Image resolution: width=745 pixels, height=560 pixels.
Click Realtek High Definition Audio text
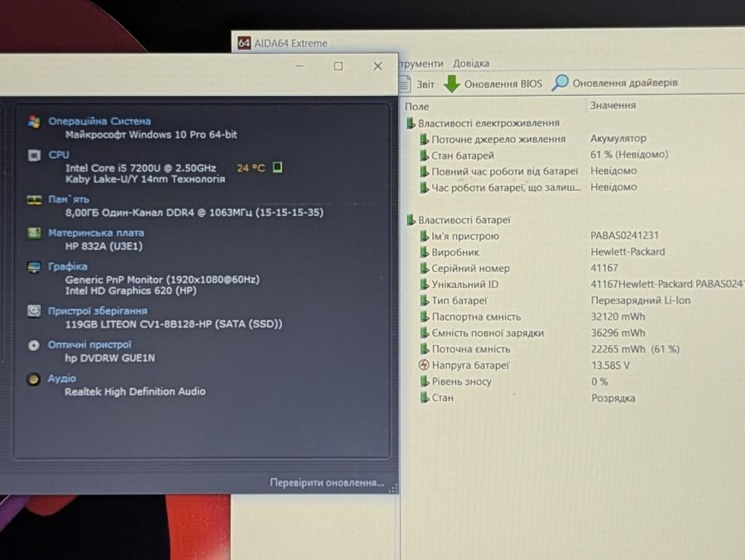(x=135, y=392)
